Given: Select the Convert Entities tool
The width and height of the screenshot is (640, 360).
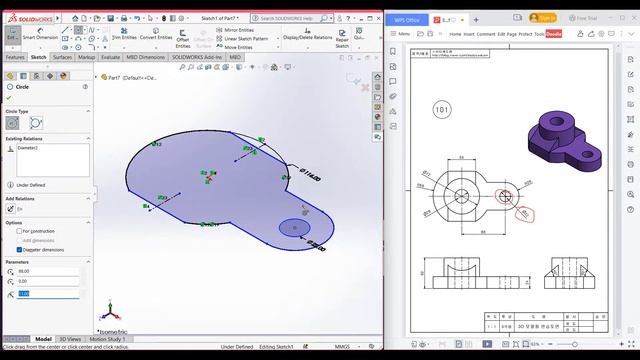Looking at the screenshot, I should coord(156,34).
